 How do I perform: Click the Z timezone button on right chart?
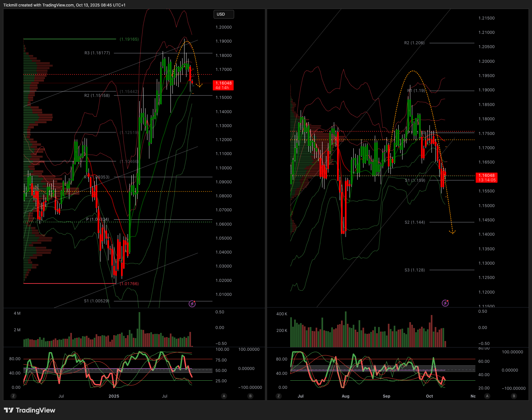point(278,396)
